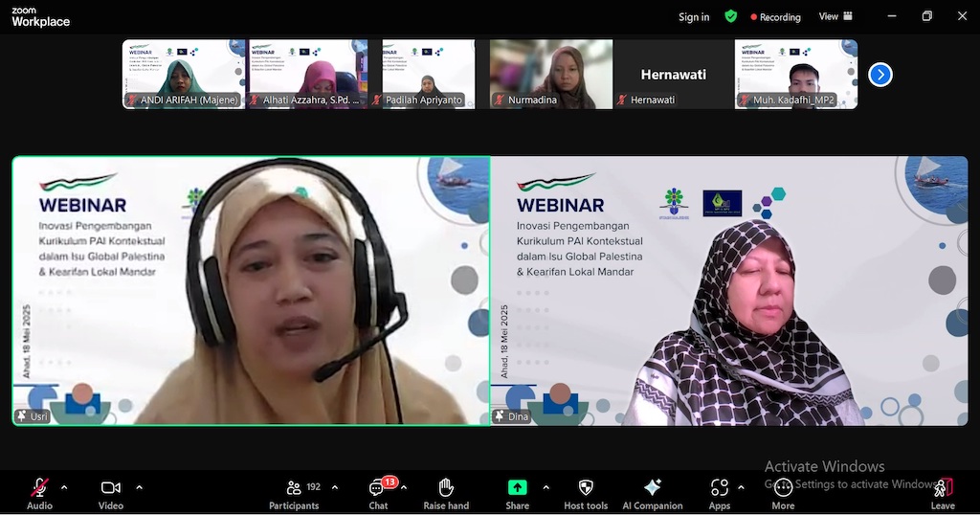This screenshot has width=980, height=515.
Task: Show next participants with blue arrow
Action: (880, 75)
